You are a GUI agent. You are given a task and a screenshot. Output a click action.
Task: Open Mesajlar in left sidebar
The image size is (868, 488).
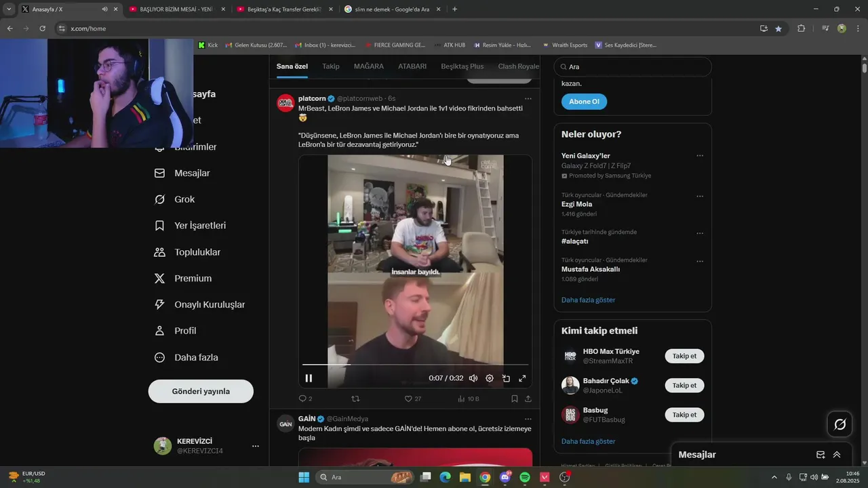(x=183, y=173)
